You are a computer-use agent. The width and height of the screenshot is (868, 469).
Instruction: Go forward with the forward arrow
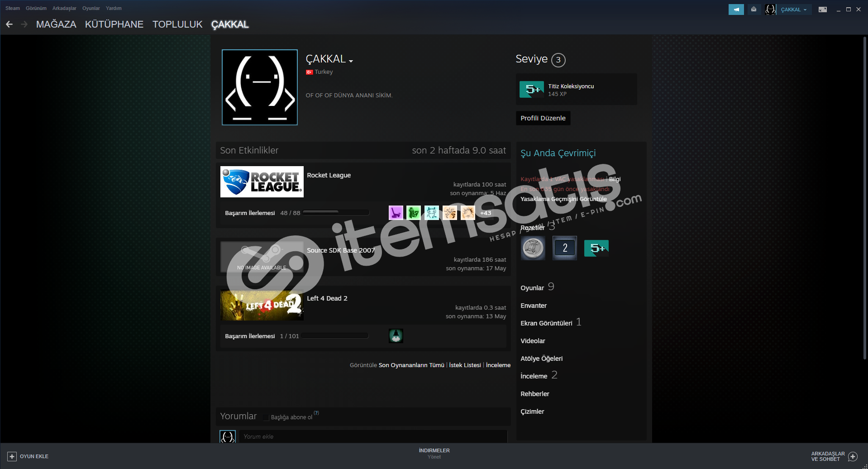[24, 24]
